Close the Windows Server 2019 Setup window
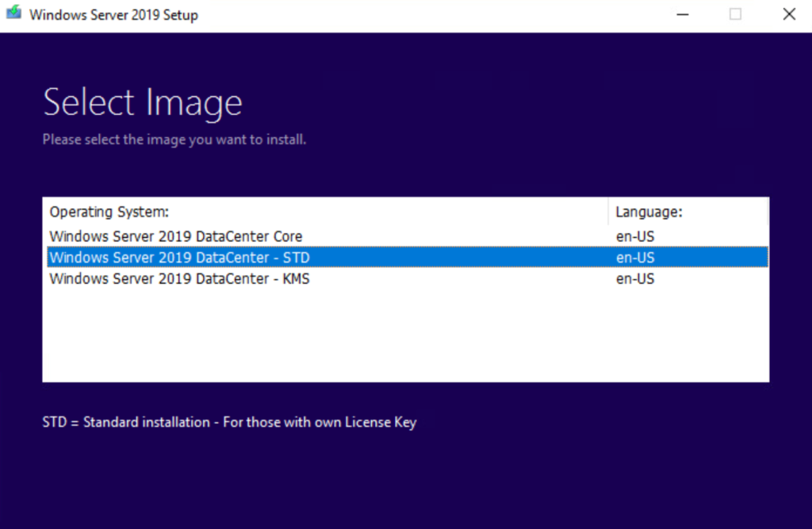The image size is (812, 529). [x=789, y=14]
